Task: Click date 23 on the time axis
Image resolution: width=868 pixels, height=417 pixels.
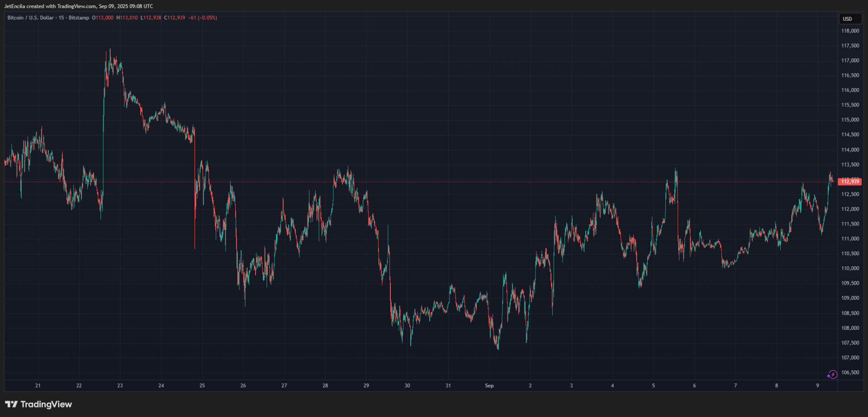Action: click(120, 386)
